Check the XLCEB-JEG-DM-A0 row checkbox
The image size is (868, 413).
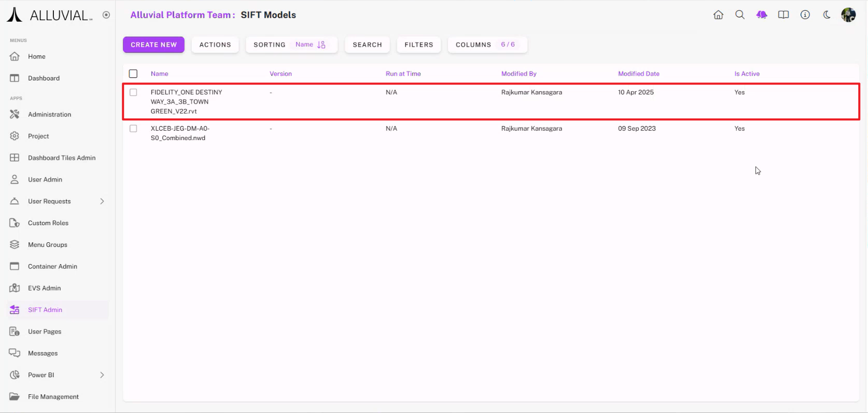pos(133,129)
